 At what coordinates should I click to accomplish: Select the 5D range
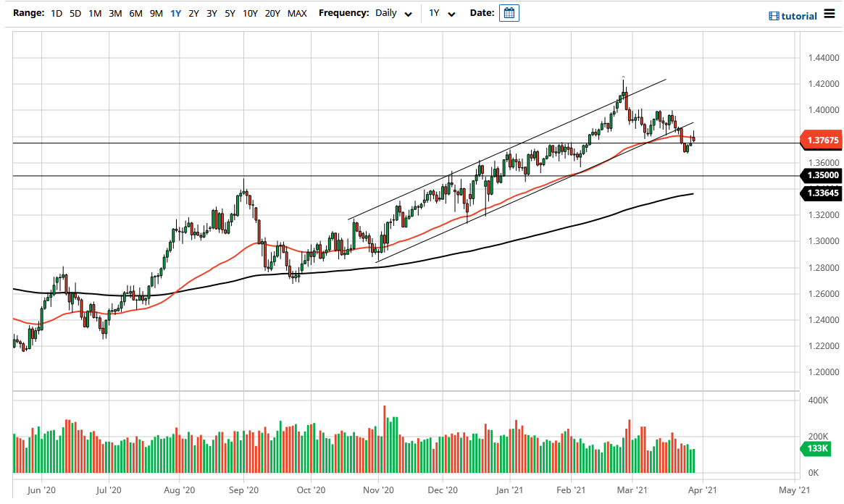(75, 13)
